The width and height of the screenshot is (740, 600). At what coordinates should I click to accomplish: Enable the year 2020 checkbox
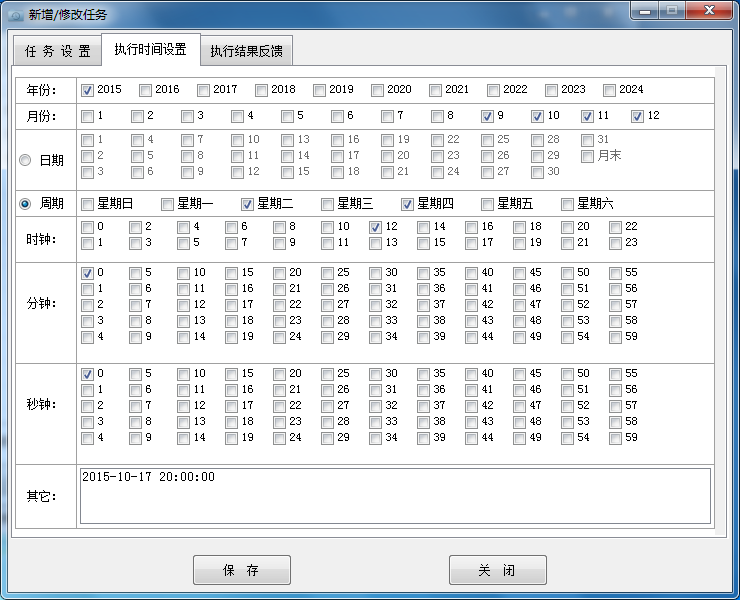tap(377, 90)
